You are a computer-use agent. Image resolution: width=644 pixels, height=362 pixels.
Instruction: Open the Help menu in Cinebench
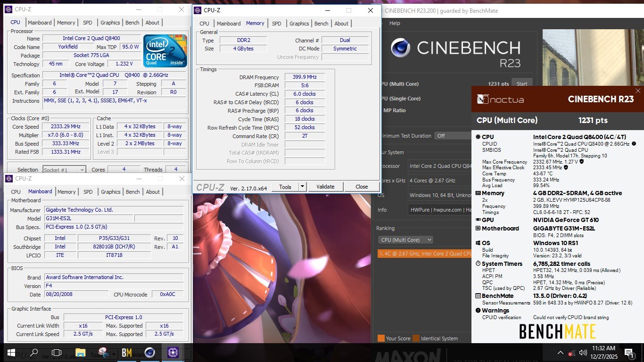click(395, 23)
